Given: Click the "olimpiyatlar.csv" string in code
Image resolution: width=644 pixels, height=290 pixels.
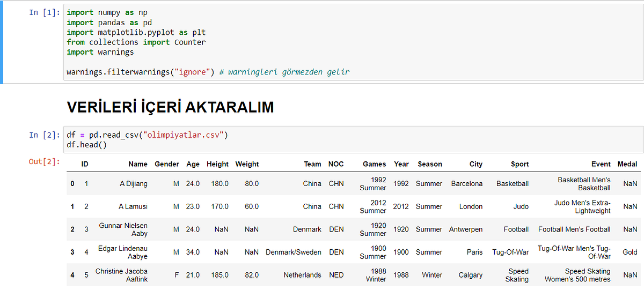Looking at the screenshot, I should (x=184, y=135).
